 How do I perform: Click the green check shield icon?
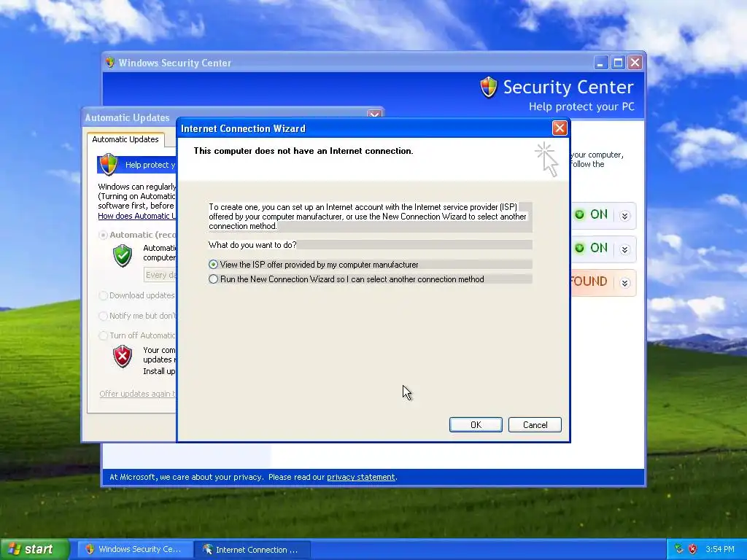pyautogui.click(x=123, y=255)
